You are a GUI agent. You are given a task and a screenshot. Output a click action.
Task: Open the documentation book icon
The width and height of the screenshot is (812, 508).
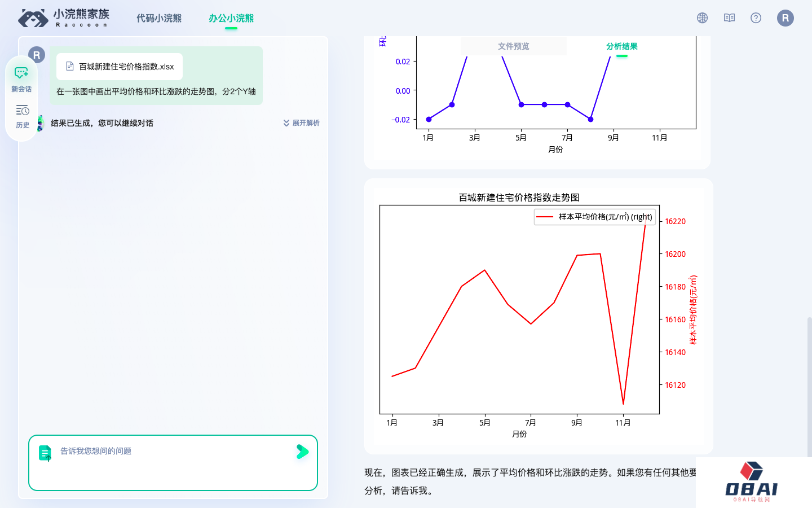pyautogui.click(x=729, y=18)
